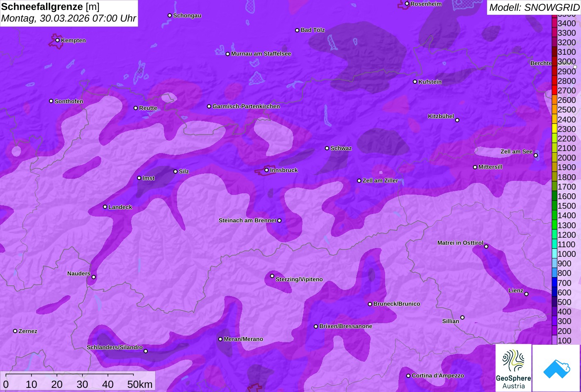
Task: Select the Silz map marker dot
Action: coord(175,171)
